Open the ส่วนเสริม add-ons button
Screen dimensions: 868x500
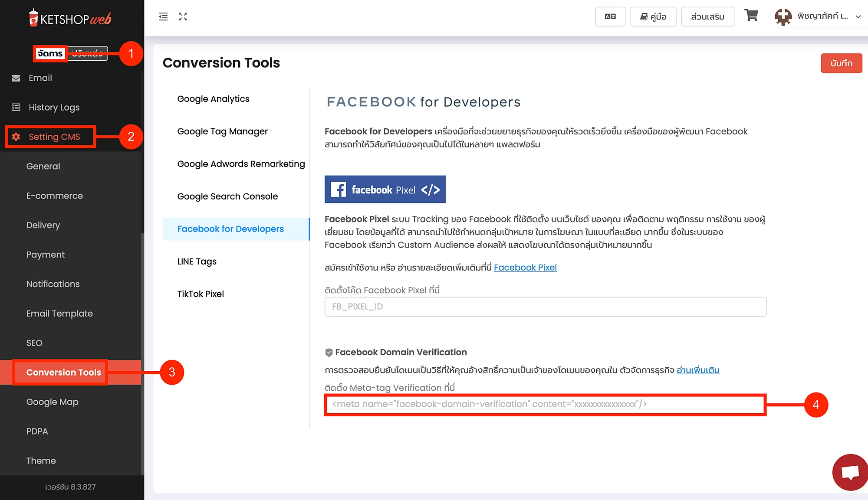pos(708,16)
